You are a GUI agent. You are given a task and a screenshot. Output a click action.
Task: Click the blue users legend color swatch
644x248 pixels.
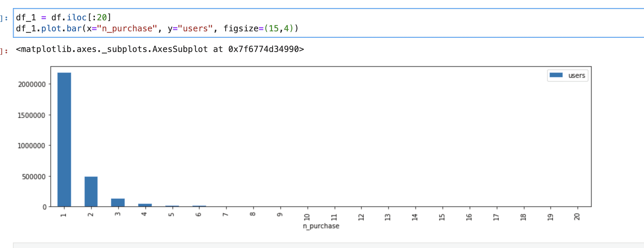click(556, 75)
